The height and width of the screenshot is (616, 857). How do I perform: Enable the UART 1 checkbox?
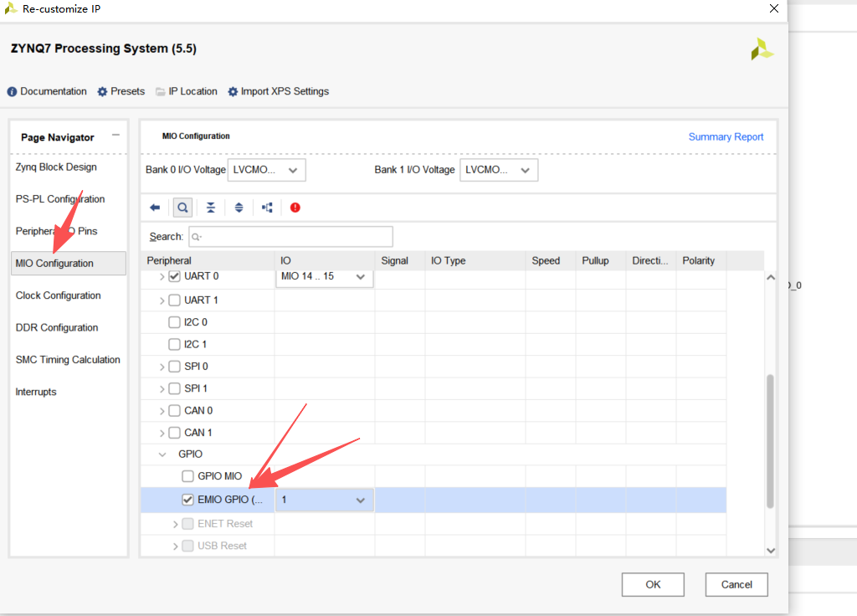point(174,300)
